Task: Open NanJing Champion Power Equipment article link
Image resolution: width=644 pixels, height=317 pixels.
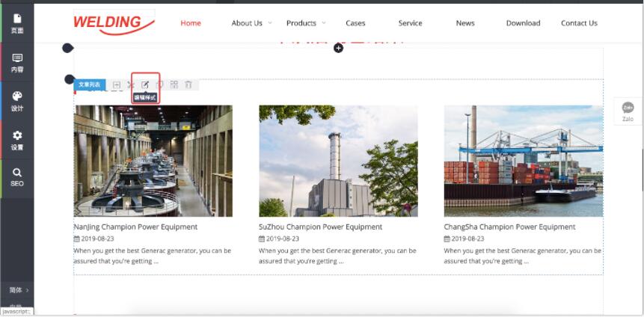Action: (135, 227)
